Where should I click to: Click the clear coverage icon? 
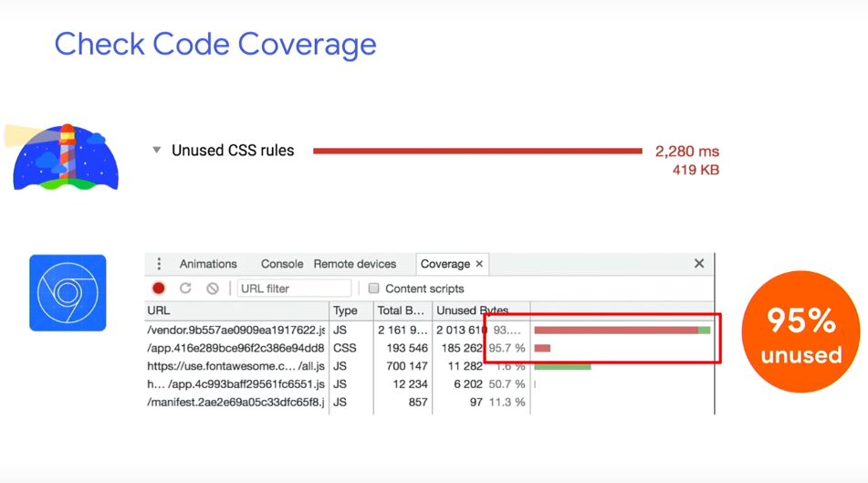(x=213, y=288)
